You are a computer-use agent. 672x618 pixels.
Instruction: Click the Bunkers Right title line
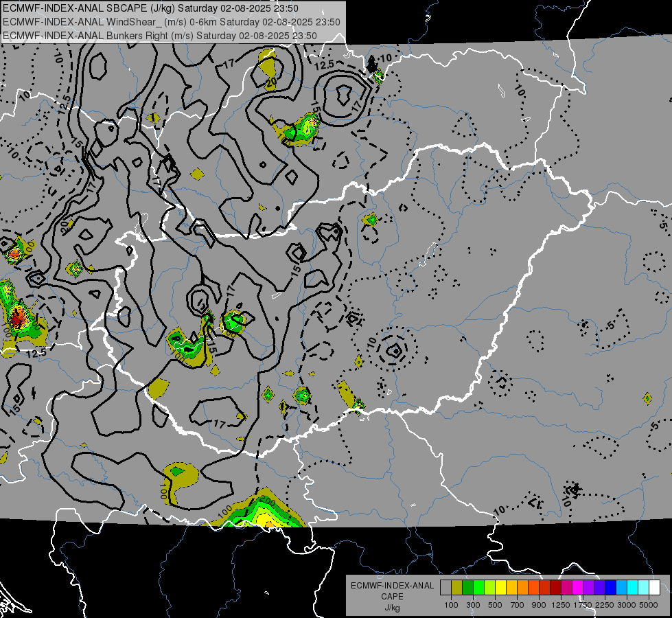pyautogui.click(x=160, y=36)
